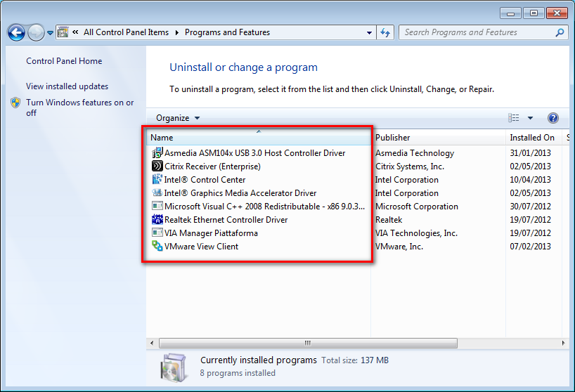
Task: Open View installed updates
Action: 67,86
